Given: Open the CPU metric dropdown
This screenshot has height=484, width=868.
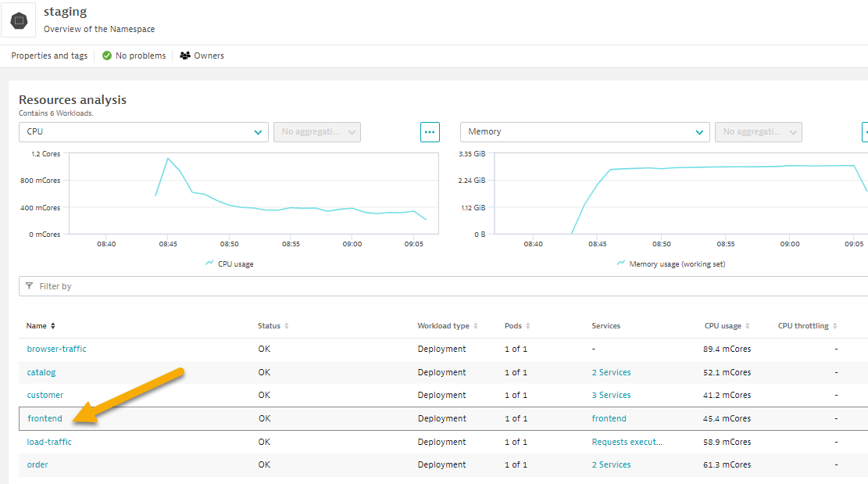Looking at the screenshot, I should 144,132.
